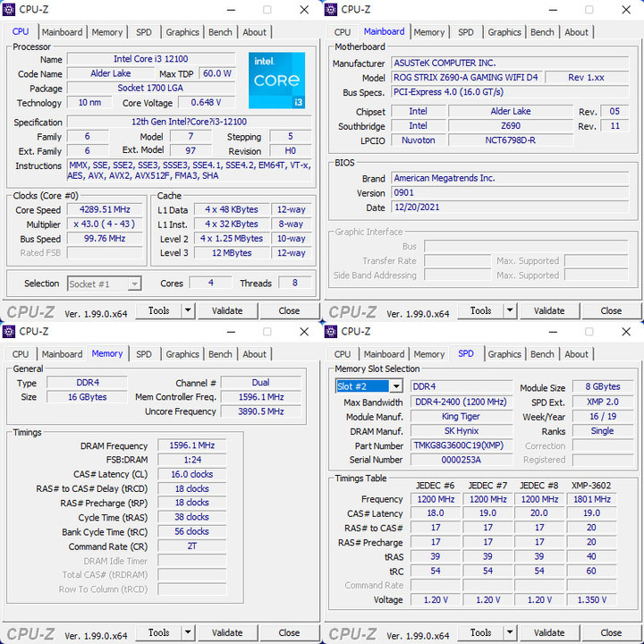Click BIOS date value 12/20/2021
Screen dimensions: 644x644
pos(510,207)
